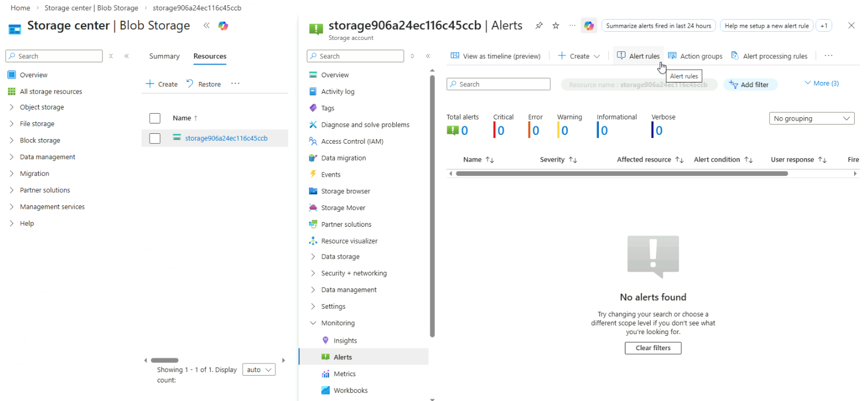Click the favorite star icon

click(556, 26)
